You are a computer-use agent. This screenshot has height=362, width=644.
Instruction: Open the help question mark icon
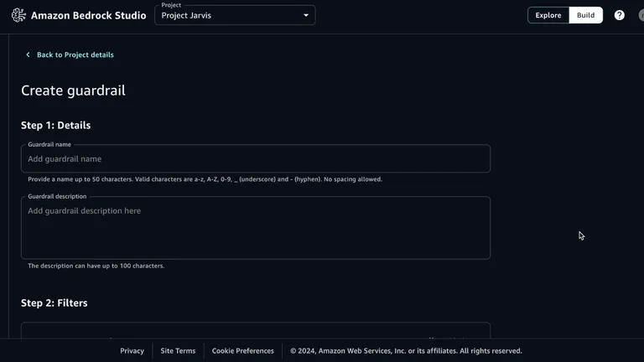click(x=619, y=15)
